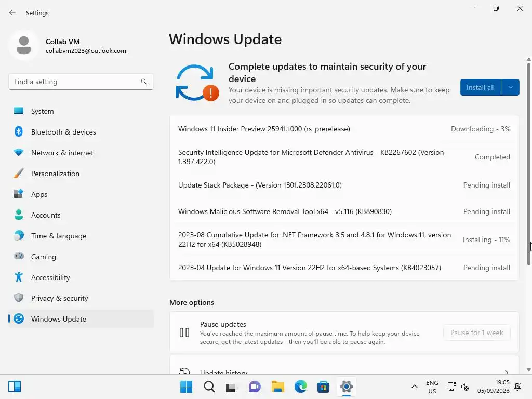This screenshot has width=532, height=399.
Task: Click the Personalization paintbrush icon
Action: click(x=19, y=174)
